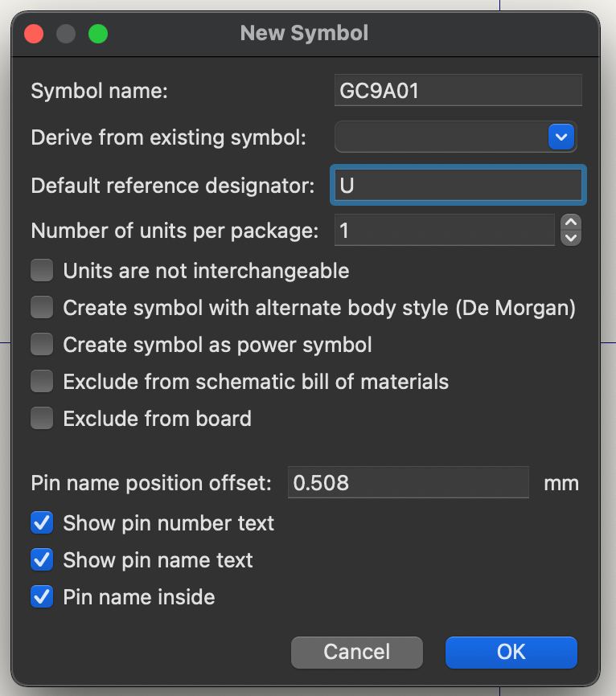Close the New Symbol dialog window
The height and width of the screenshot is (696, 616).
point(34,34)
